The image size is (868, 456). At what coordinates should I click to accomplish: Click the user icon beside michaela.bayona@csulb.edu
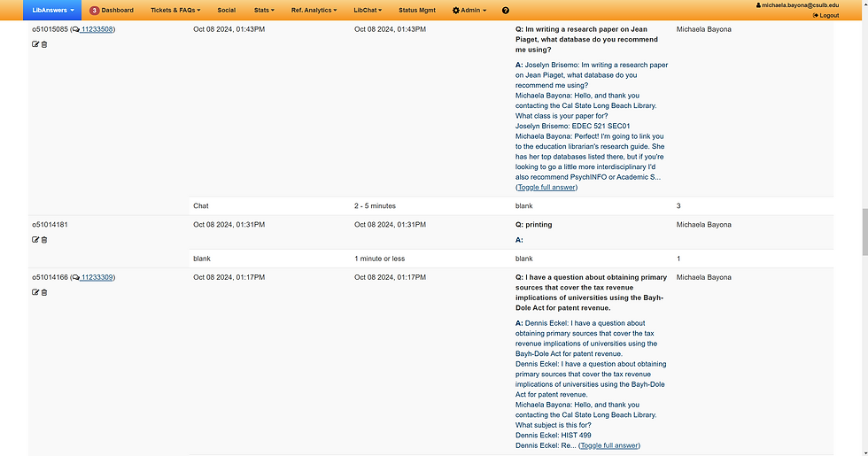(758, 5)
